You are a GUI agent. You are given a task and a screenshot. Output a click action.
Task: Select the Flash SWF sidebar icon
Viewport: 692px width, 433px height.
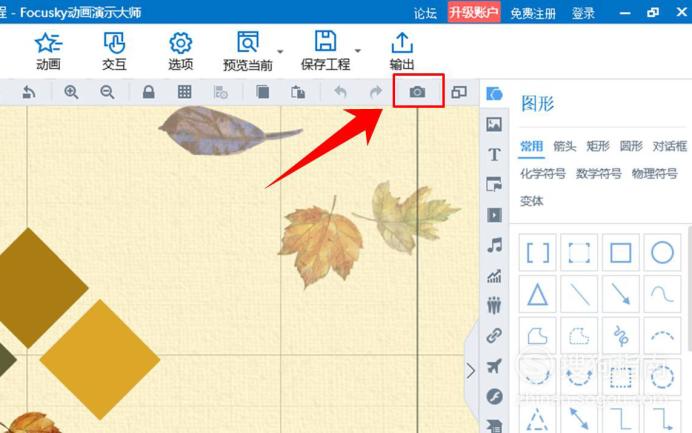pyautogui.click(x=494, y=396)
